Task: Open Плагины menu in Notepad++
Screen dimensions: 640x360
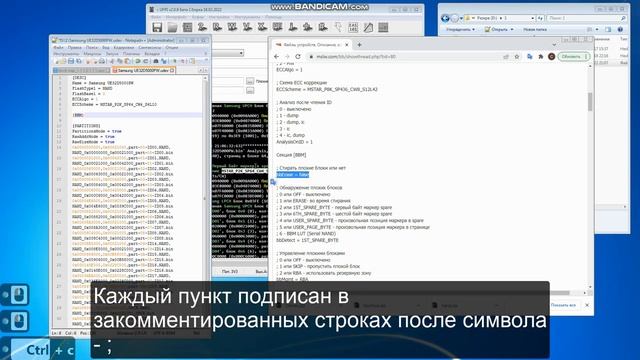Action: 131,53
